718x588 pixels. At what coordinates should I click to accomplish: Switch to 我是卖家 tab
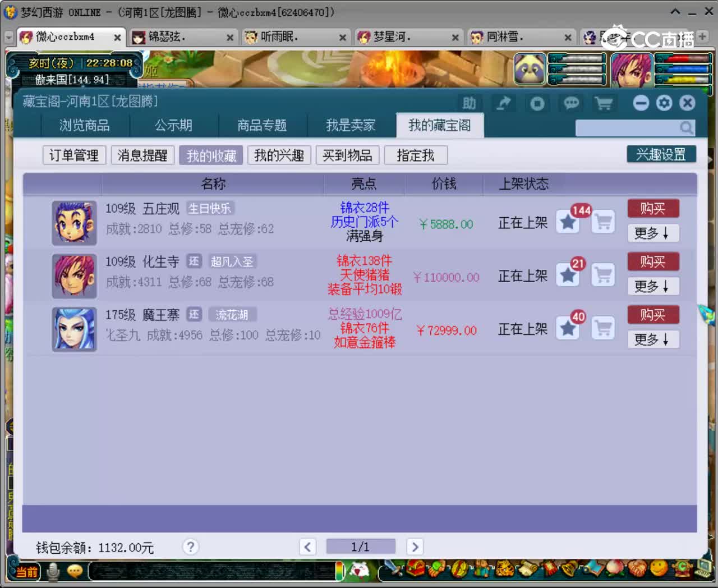pyautogui.click(x=351, y=125)
